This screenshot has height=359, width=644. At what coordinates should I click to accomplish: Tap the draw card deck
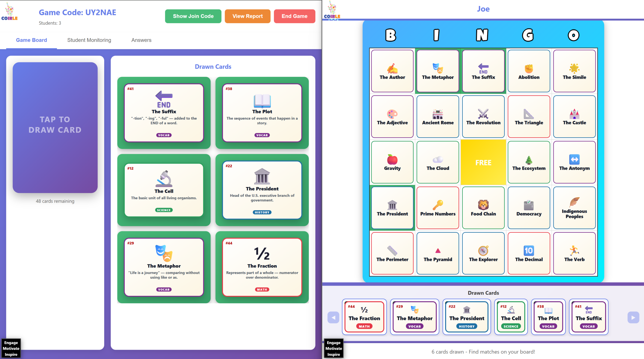pos(55,127)
